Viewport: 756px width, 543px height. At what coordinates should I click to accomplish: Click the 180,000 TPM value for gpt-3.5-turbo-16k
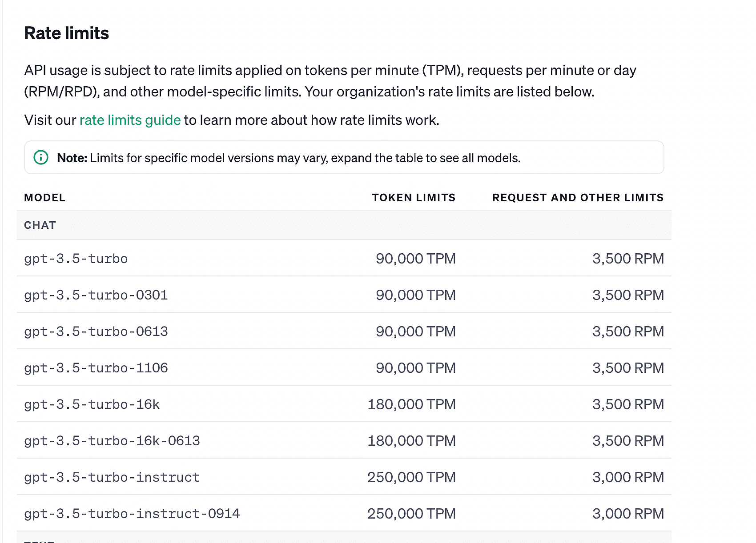pos(412,404)
